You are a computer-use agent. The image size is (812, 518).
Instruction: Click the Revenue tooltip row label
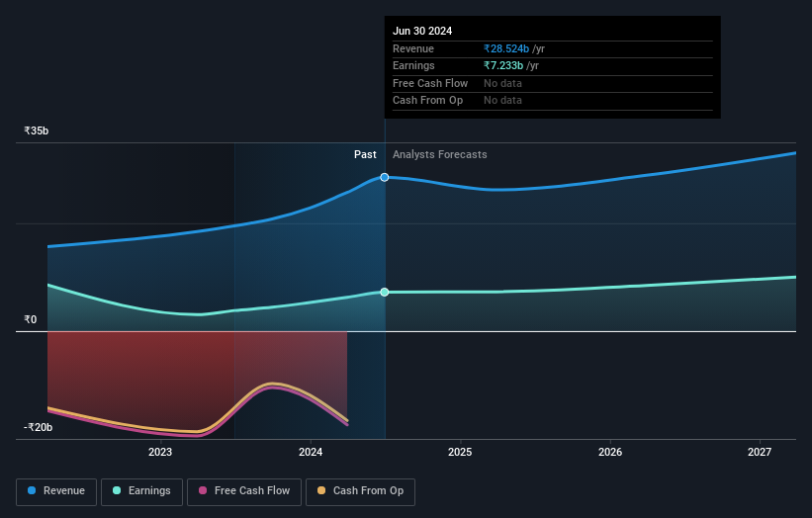point(412,48)
